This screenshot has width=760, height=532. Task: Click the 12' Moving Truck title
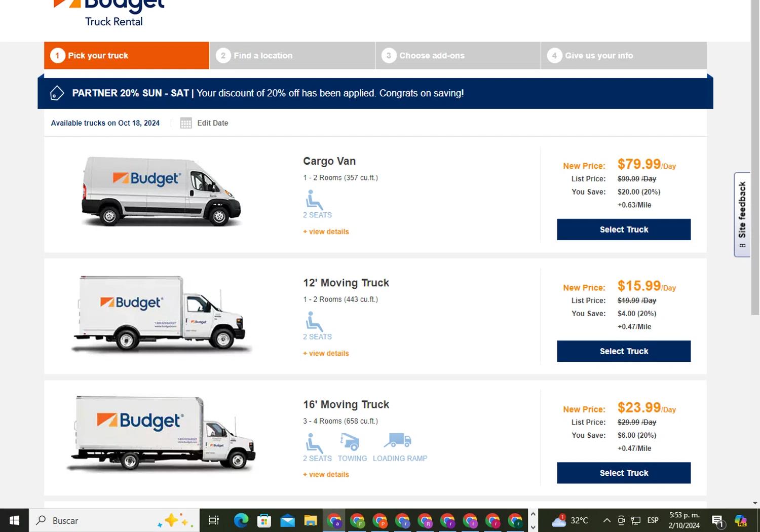tap(346, 283)
